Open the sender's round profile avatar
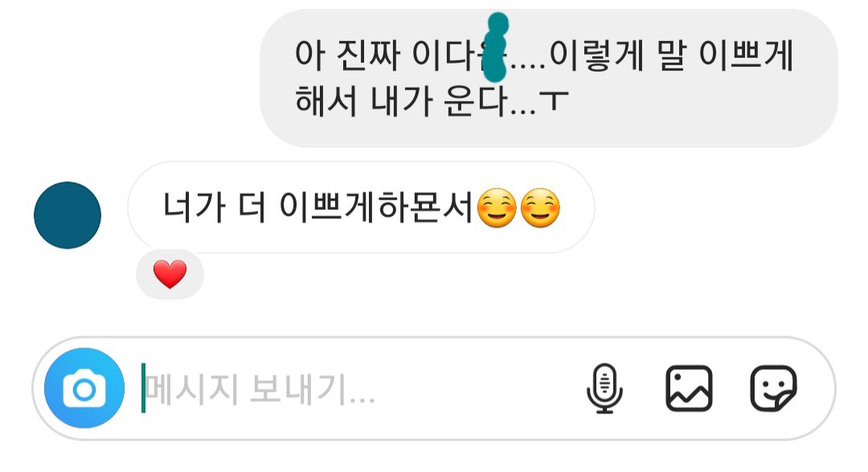Image resolution: width=868 pixels, height=472 pixels. pyautogui.click(x=68, y=215)
